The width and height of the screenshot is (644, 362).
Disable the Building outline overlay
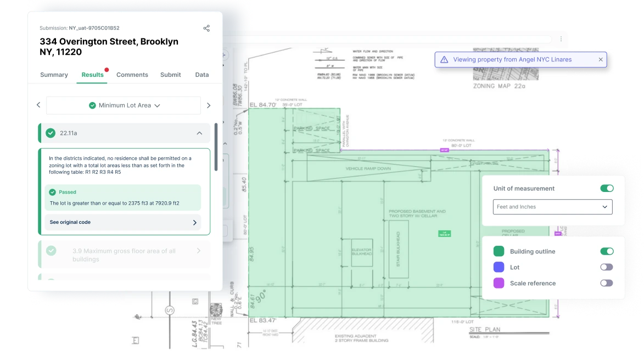coord(607,251)
